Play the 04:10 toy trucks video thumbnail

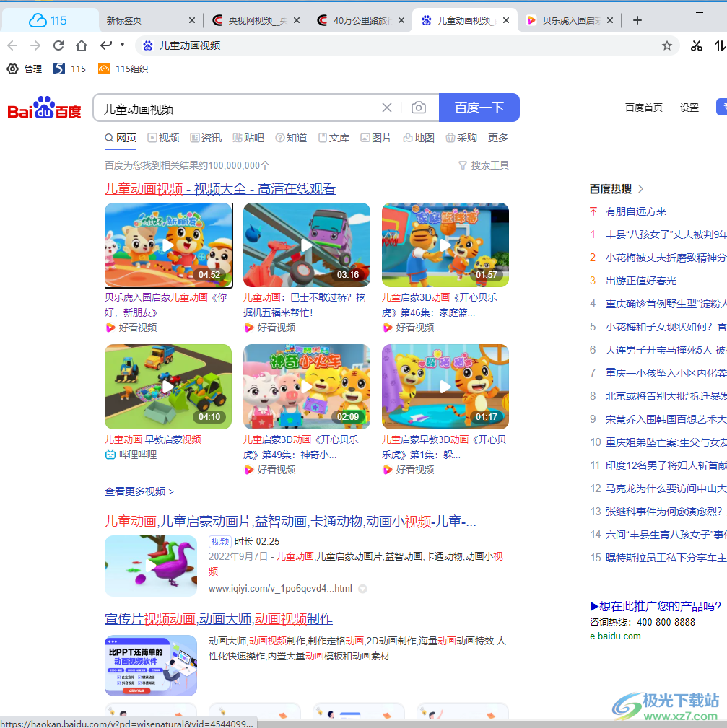coord(168,386)
